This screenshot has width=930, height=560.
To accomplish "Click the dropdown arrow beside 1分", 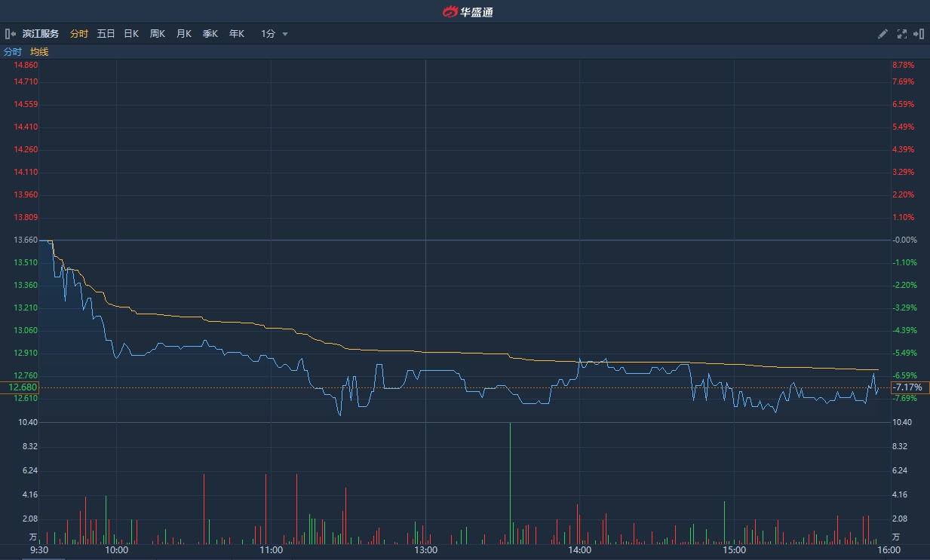I will (x=285, y=35).
